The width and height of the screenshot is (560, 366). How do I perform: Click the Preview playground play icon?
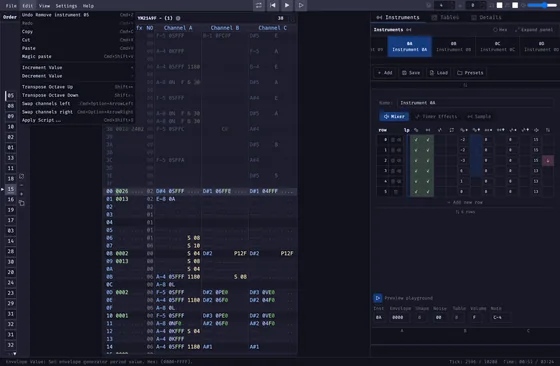pyautogui.click(x=378, y=298)
